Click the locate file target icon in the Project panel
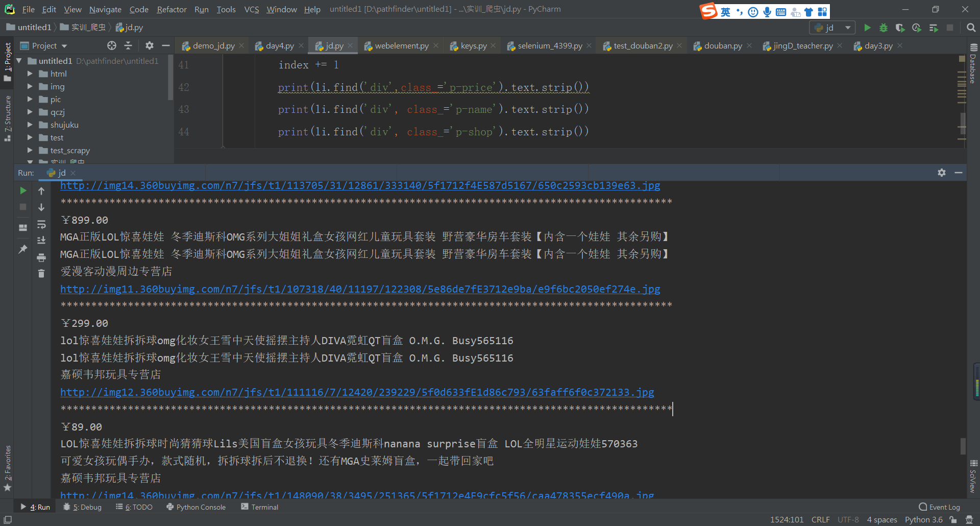980x526 pixels. click(x=112, y=45)
